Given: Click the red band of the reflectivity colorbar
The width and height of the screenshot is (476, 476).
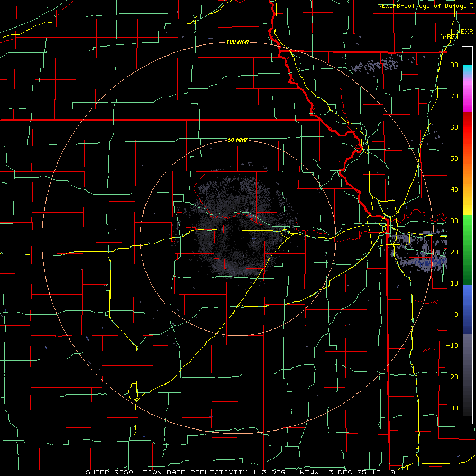Looking at the screenshot, I should (467, 131).
